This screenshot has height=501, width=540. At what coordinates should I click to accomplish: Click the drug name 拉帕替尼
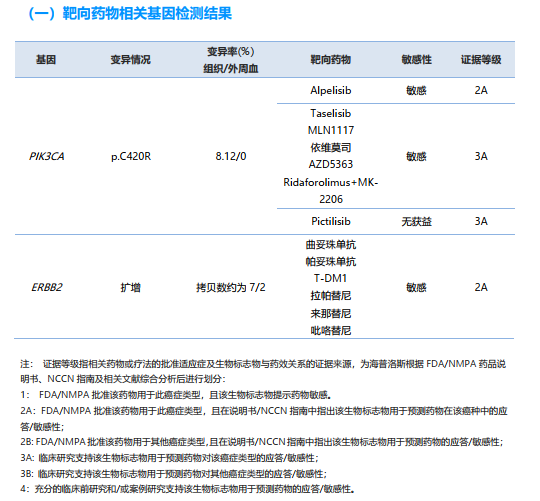tap(331, 295)
